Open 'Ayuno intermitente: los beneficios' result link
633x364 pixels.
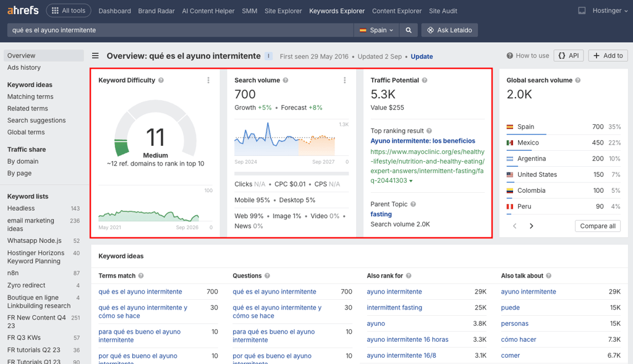click(x=423, y=141)
